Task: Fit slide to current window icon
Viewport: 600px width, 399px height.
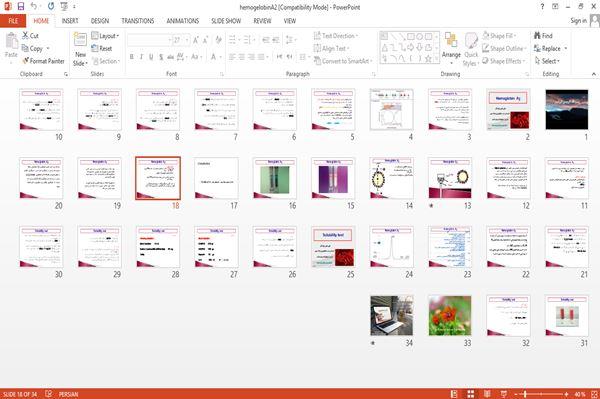Action: click(x=594, y=394)
